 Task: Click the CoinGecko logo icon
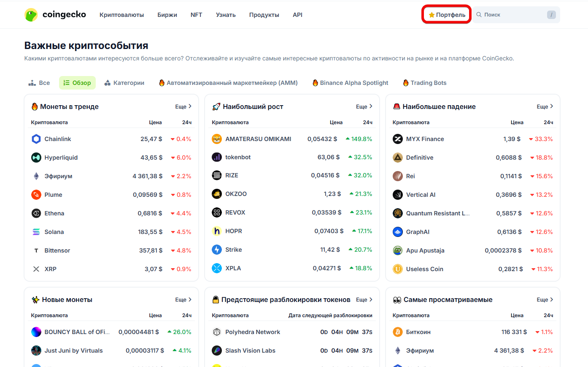(x=31, y=15)
